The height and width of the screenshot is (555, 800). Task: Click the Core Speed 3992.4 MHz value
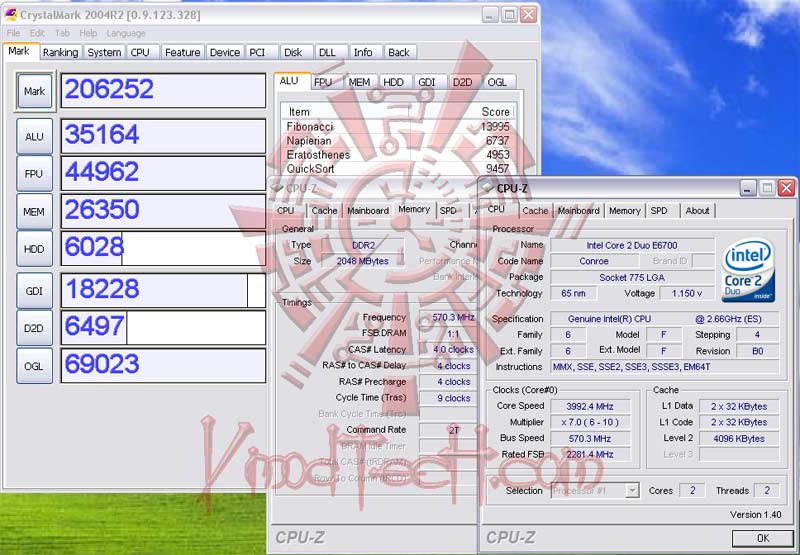pyautogui.click(x=590, y=407)
